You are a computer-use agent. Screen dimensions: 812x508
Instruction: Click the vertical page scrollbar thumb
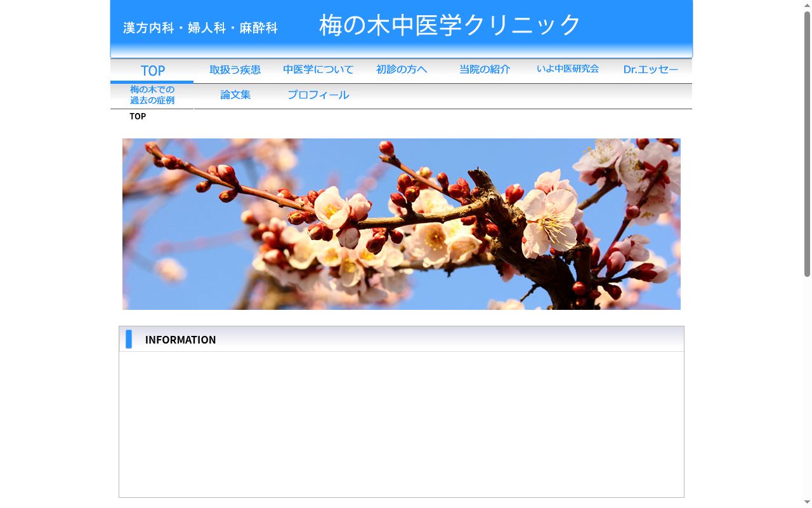(807, 144)
